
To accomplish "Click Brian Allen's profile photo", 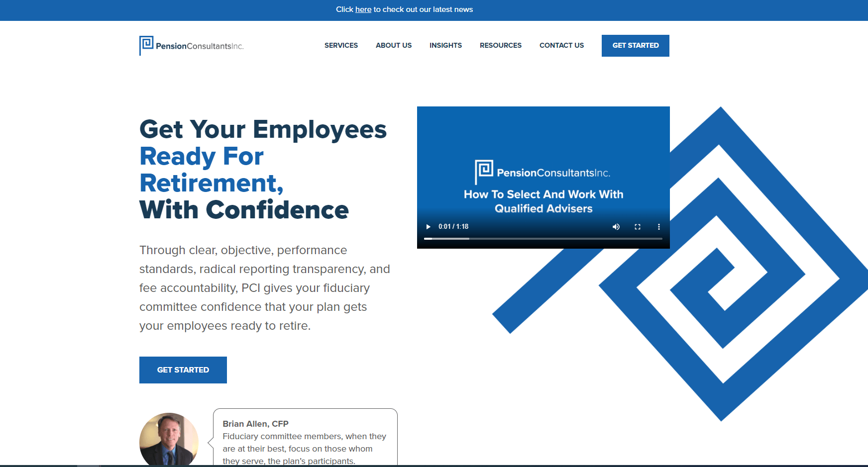I will pyautogui.click(x=169, y=442).
